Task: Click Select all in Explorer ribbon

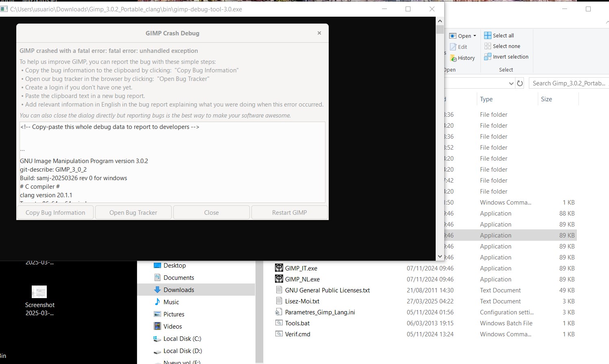Action: 499,35
